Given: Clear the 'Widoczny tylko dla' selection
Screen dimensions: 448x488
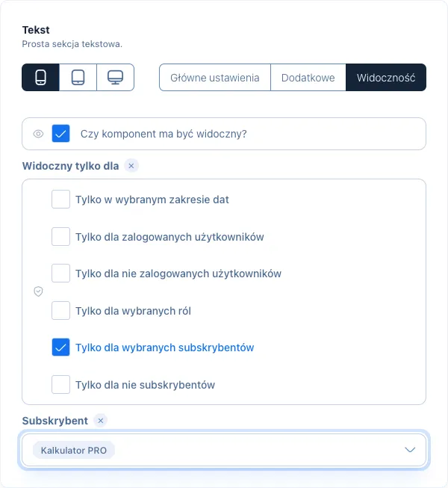Looking at the screenshot, I should tap(131, 166).
